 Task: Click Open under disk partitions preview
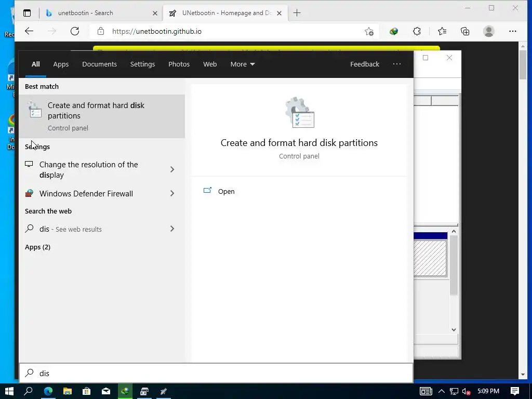227,191
